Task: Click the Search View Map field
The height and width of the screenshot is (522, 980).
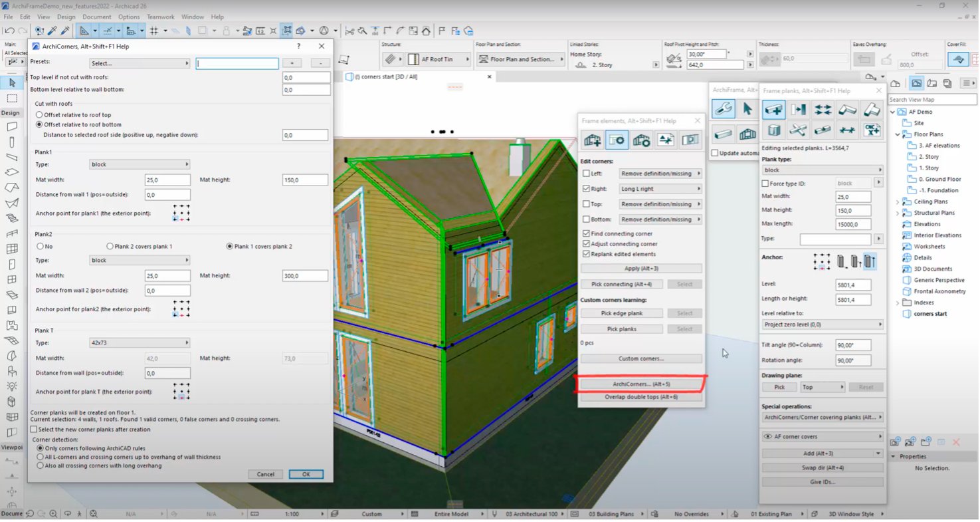Action: [932, 99]
